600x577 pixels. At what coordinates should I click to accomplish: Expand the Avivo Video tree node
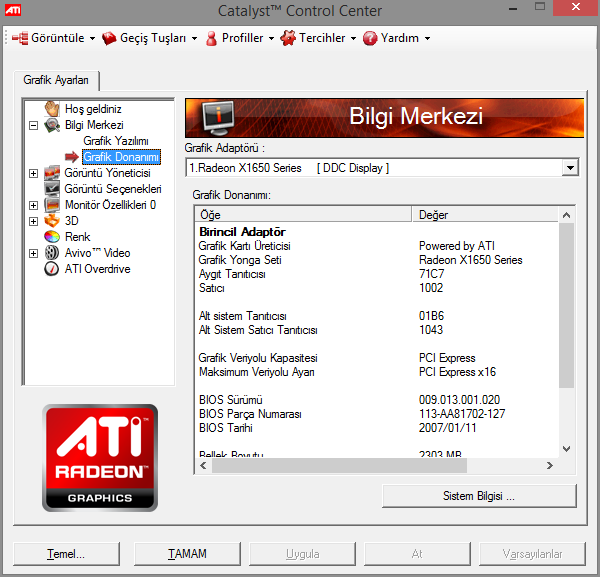tap(34, 253)
